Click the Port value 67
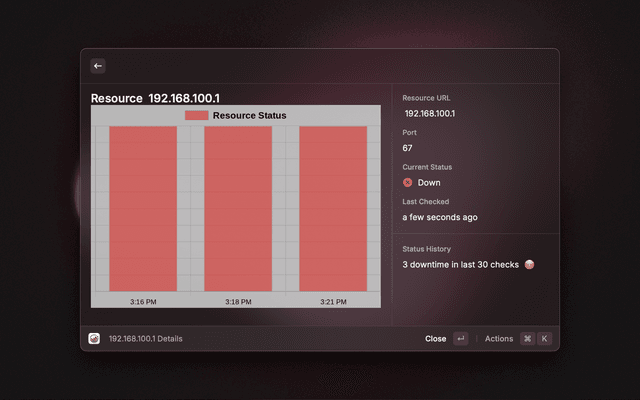640x400 pixels. coord(408,148)
